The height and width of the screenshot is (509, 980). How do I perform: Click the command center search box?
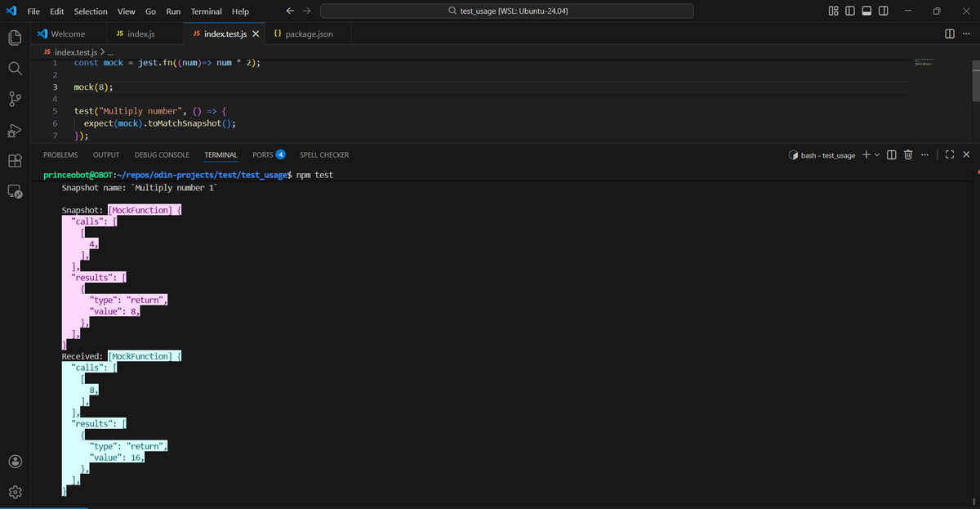(507, 11)
